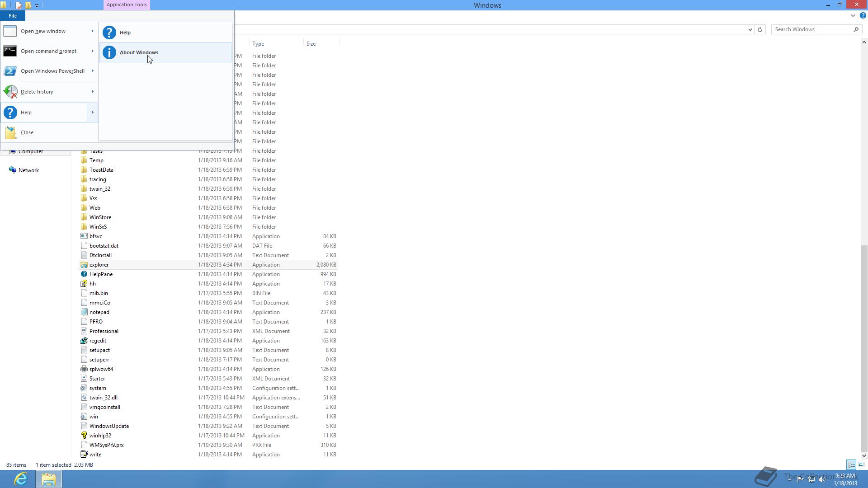Click the blue Help question mark icon

863,15
